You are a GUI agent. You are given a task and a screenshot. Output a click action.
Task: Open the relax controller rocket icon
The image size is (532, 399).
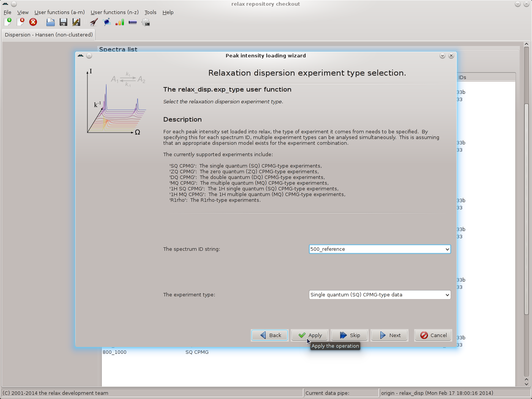pos(94,22)
